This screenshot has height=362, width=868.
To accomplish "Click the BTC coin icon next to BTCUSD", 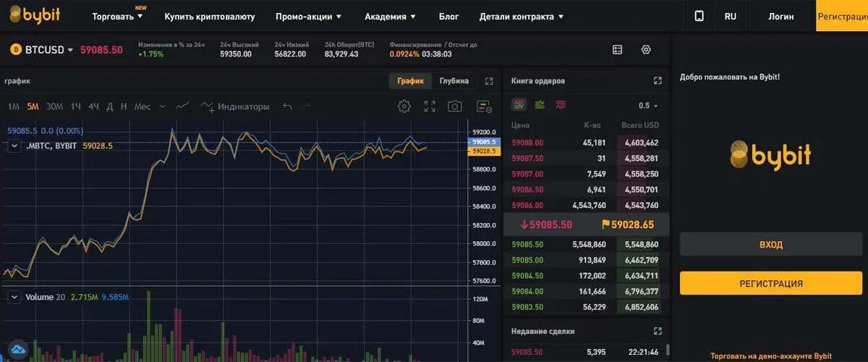I will [x=15, y=50].
